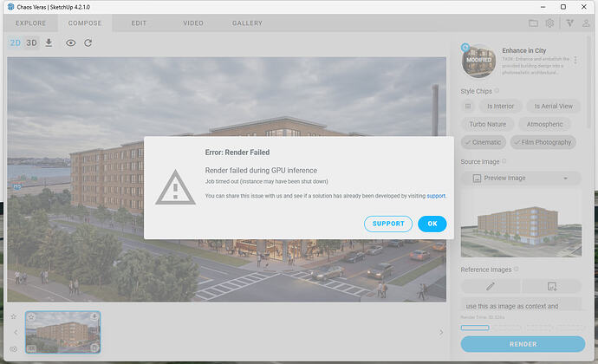Toggle the Turbo Nature style chip
Viewport: 598px width, 364px height.
[x=487, y=125]
